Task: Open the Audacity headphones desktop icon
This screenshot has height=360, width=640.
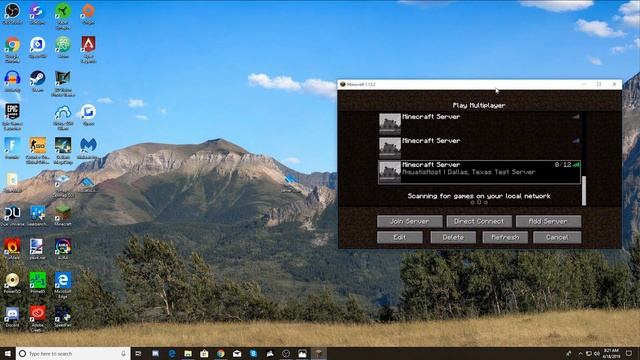Action: pos(12,81)
